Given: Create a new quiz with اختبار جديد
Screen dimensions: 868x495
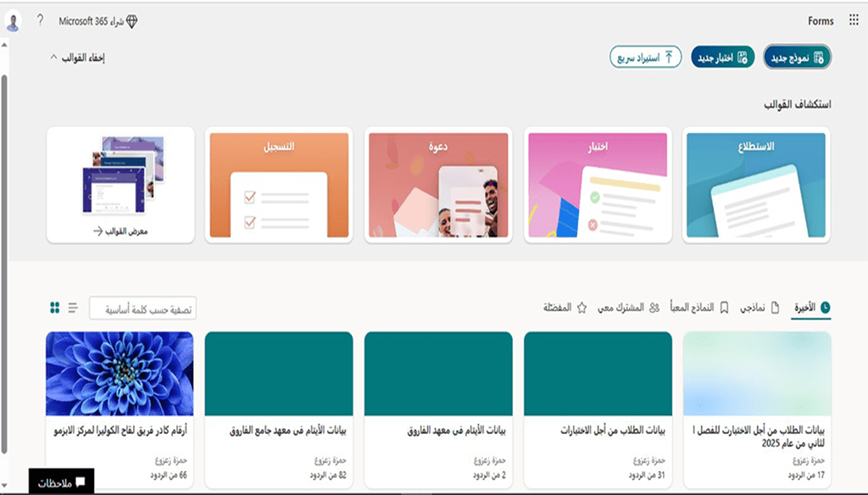Looking at the screenshot, I should click(722, 57).
